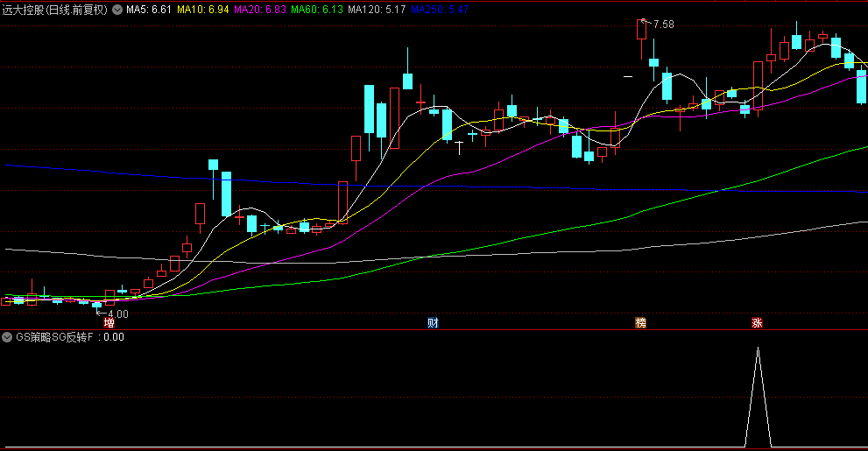Click the 增 event marker icon
Image resolution: width=868 pixels, height=451 pixels.
109,322
